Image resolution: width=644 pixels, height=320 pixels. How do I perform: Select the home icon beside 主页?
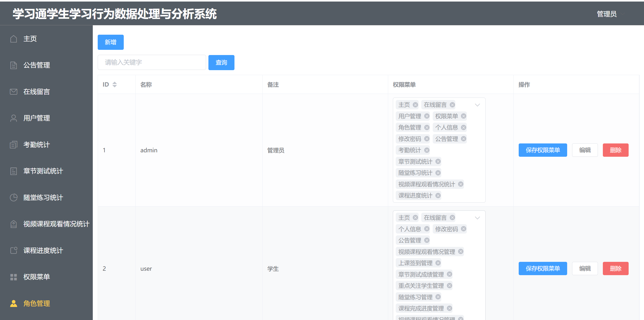coord(14,39)
